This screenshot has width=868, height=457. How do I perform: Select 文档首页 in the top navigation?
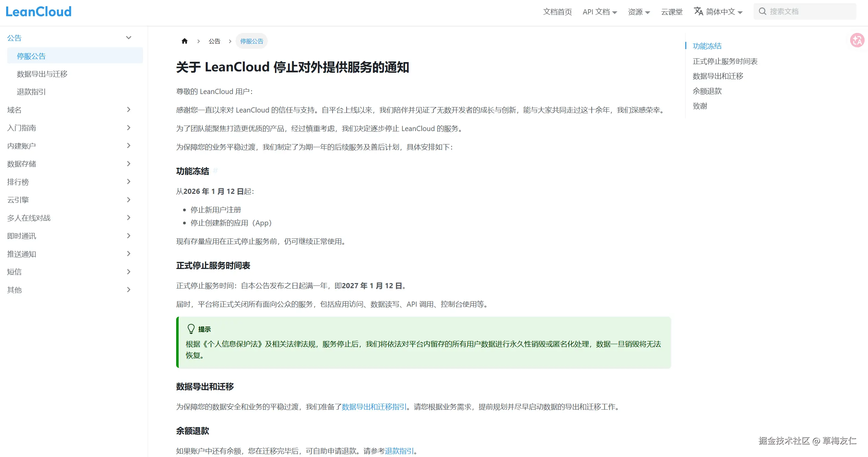click(x=557, y=12)
